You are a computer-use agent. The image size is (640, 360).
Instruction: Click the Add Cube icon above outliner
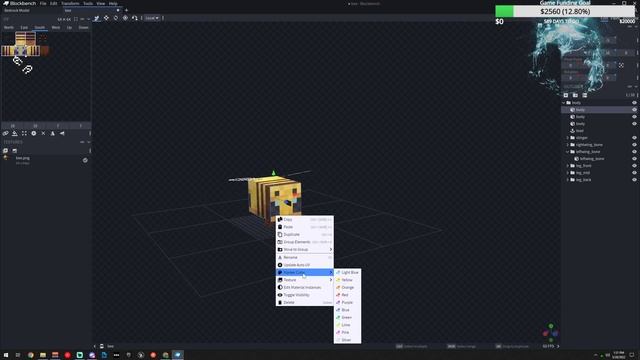pyautogui.click(x=566, y=95)
